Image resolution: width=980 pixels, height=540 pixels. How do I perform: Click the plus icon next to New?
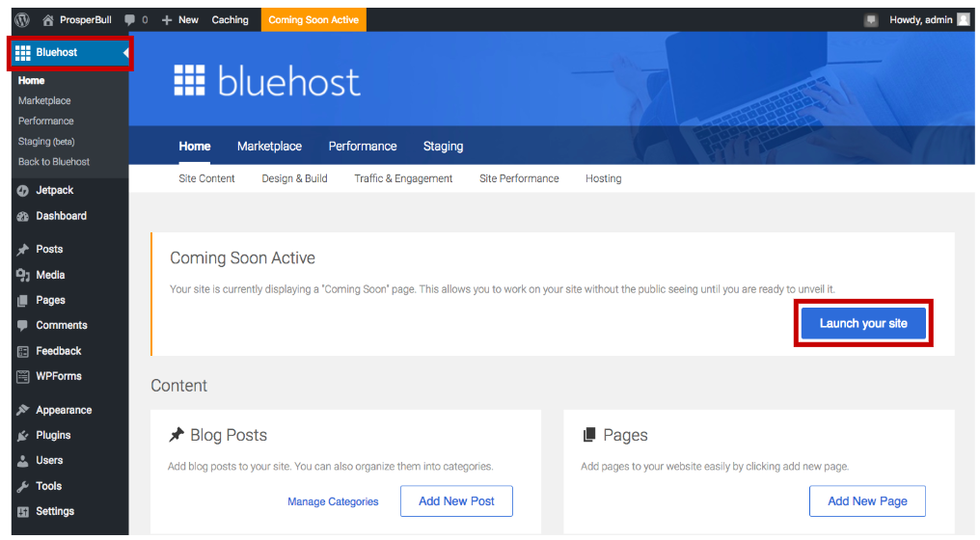tap(167, 20)
